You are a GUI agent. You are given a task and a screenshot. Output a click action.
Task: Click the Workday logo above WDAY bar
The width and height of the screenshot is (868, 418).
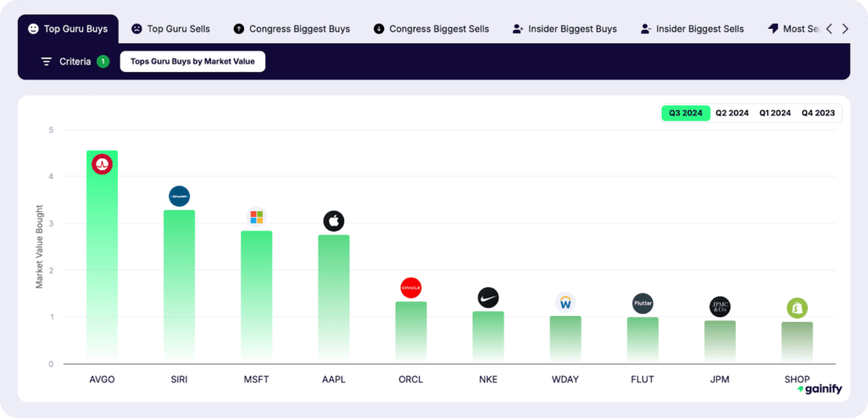(x=565, y=303)
